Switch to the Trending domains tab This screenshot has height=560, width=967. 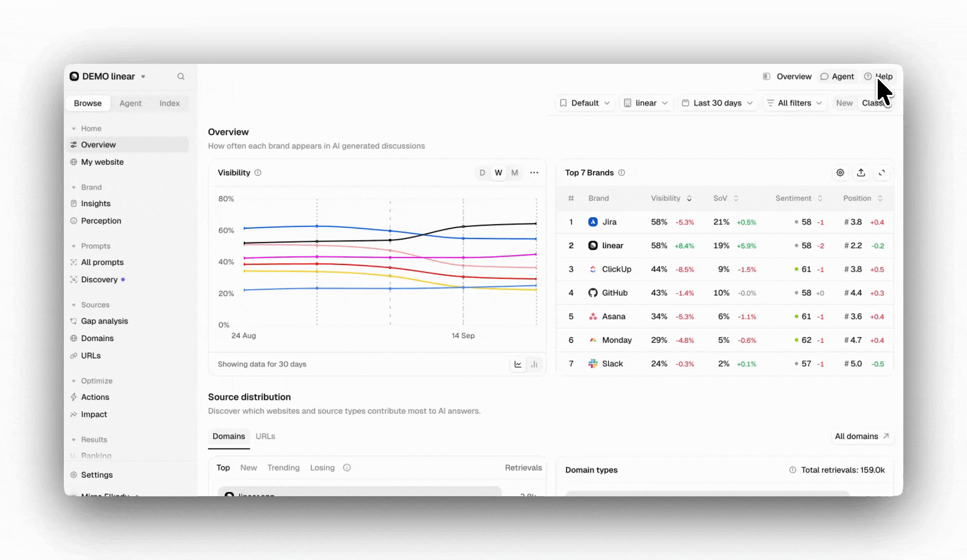pos(283,468)
